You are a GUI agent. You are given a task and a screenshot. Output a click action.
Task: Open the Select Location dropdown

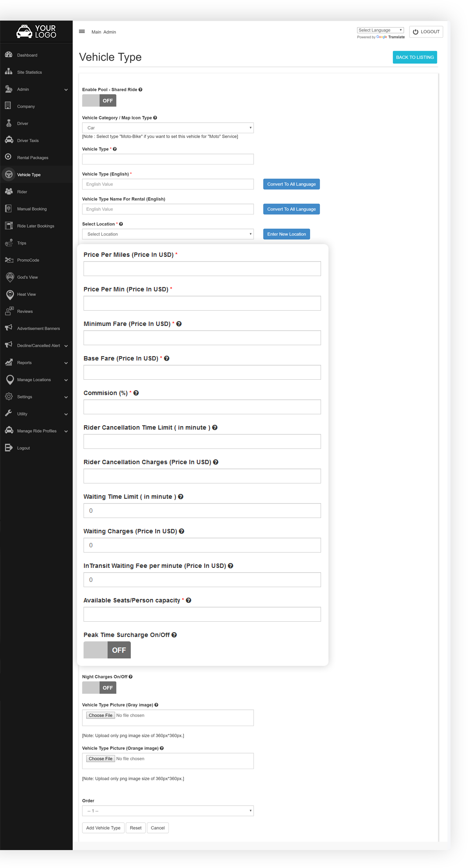pos(168,234)
